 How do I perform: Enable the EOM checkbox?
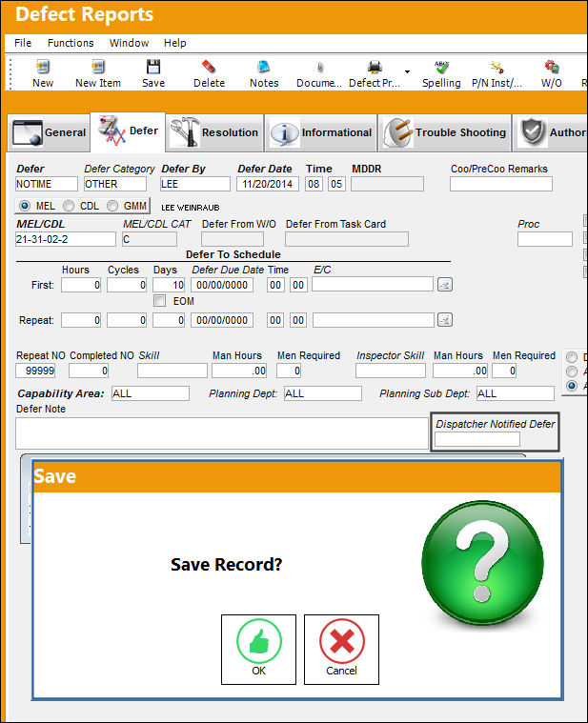coord(159,301)
